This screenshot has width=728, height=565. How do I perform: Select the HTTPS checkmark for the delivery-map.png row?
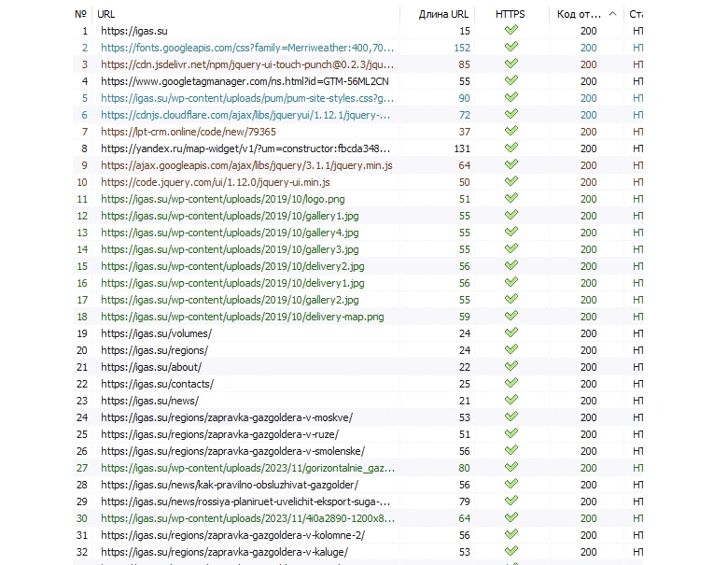click(x=511, y=316)
